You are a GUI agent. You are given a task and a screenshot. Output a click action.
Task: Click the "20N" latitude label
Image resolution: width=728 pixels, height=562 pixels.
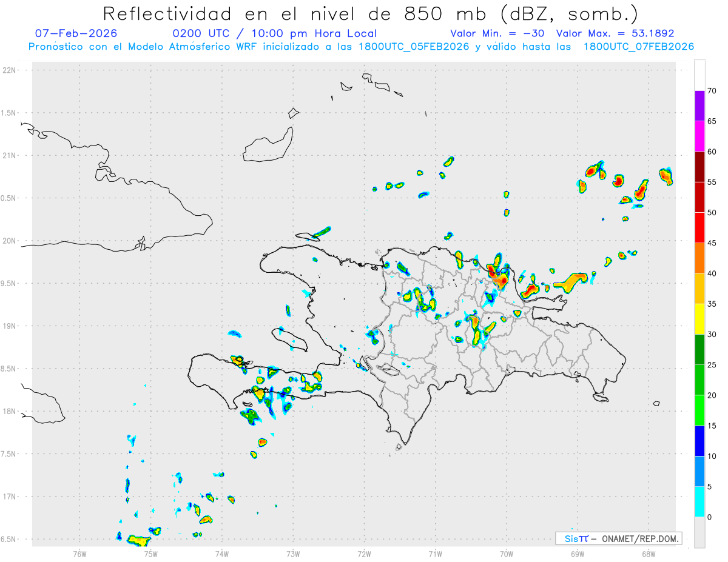[x=10, y=241]
